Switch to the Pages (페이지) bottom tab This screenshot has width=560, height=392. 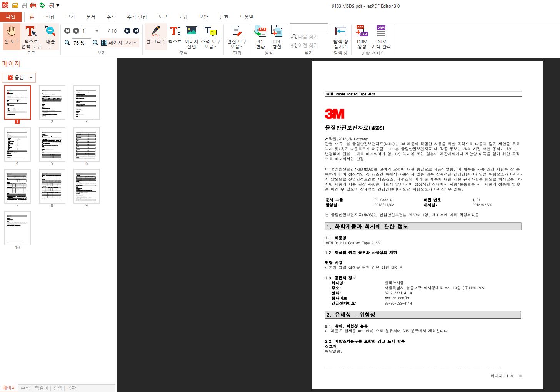[9, 388]
